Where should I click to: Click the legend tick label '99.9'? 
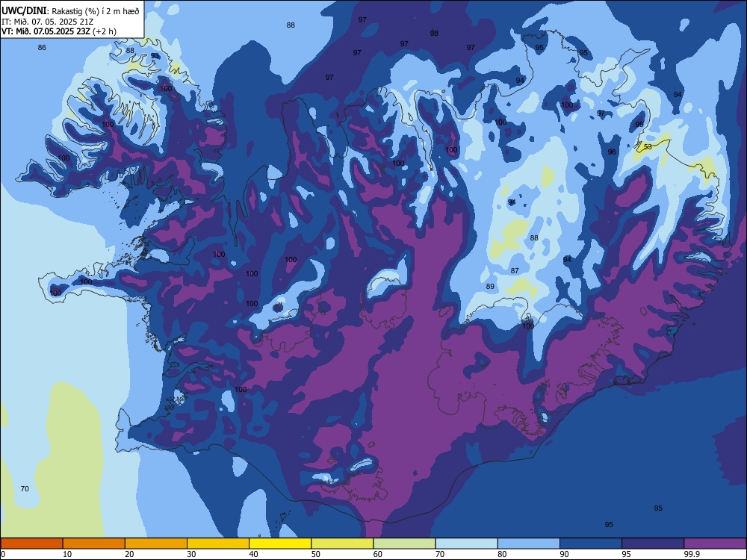[x=692, y=554]
